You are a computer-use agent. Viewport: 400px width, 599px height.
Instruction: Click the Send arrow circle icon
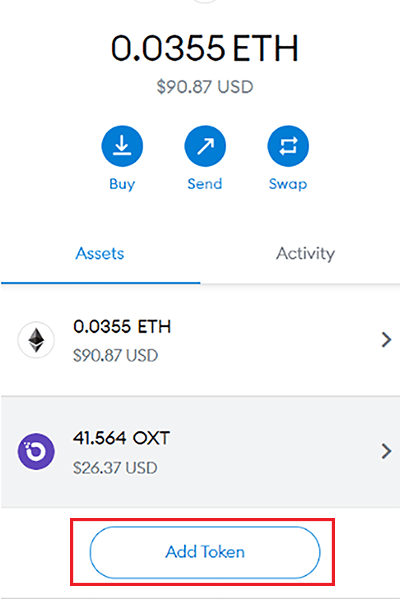pyautogui.click(x=205, y=146)
